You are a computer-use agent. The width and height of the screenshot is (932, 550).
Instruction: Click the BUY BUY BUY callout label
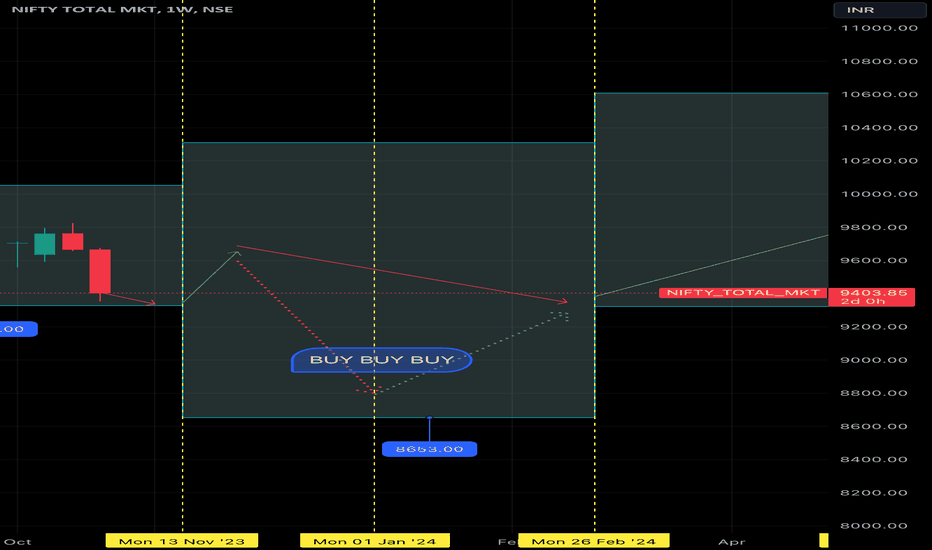click(x=382, y=360)
